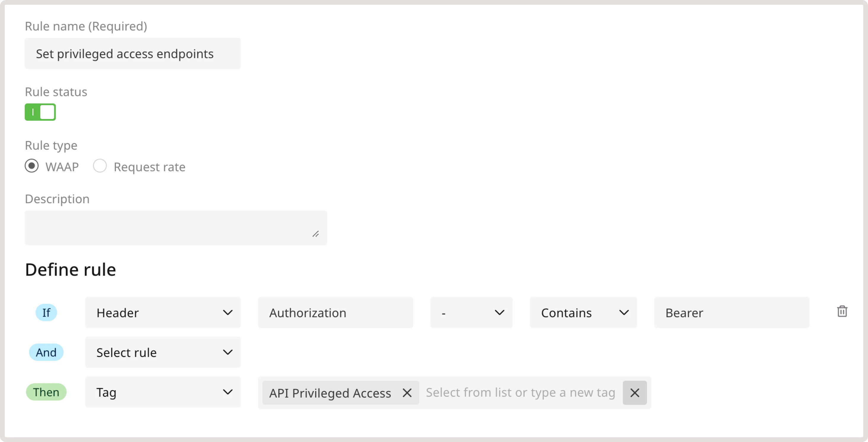Remove the API Privileged Access tag
The height and width of the screenshot is (442, 868).
[x=407, y=393]
